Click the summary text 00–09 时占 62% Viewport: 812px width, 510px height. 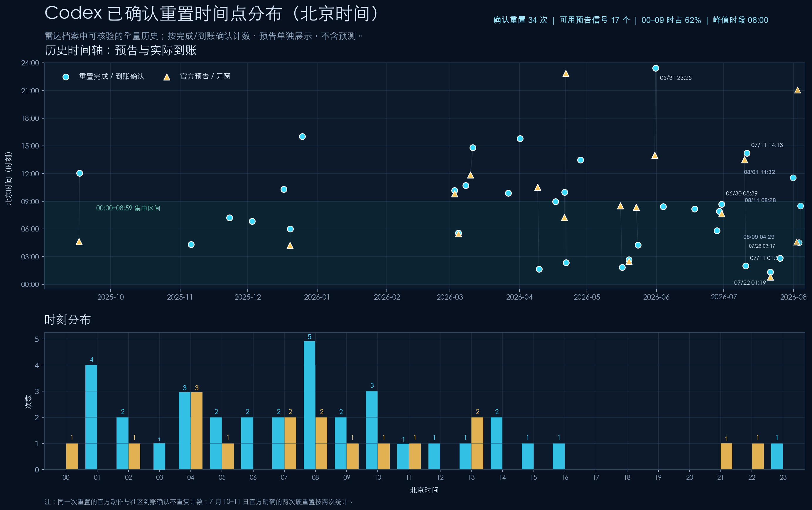click(671, 20)
